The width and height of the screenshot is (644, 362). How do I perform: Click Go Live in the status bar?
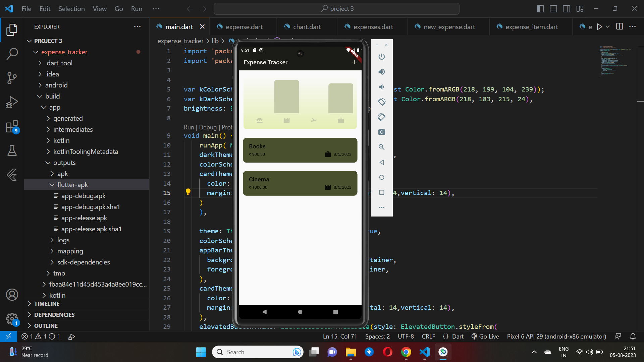pos(485,336)
